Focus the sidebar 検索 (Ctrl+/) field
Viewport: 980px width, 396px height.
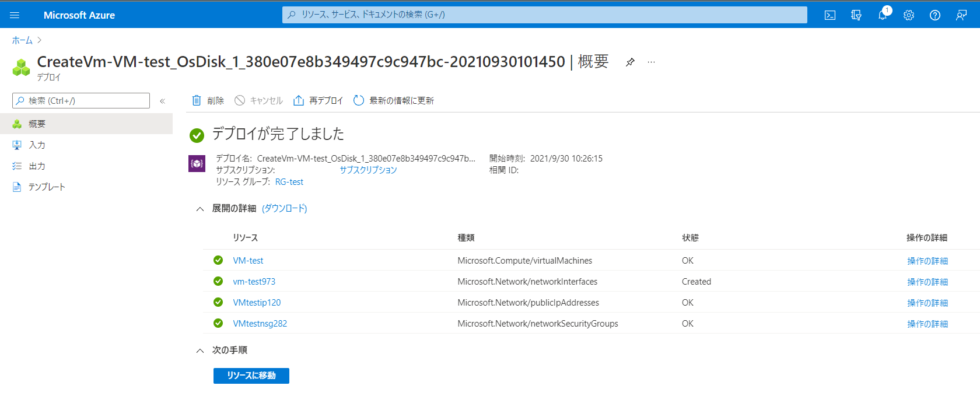pos(81,100)
